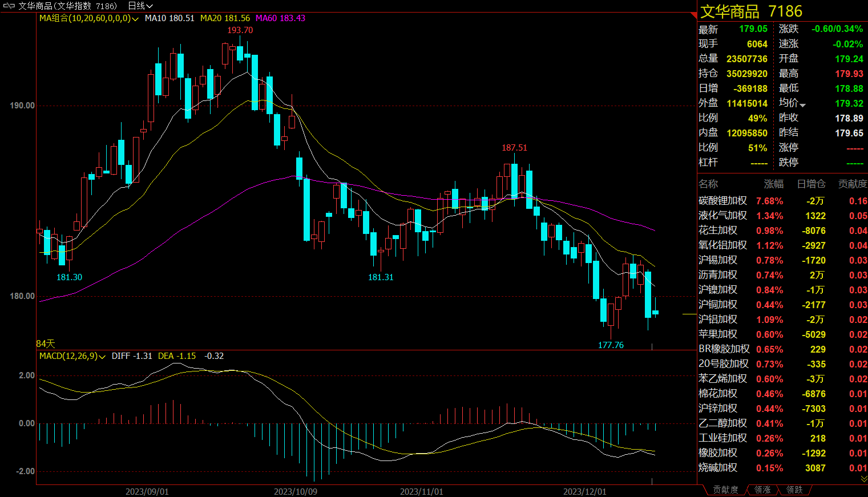
Task: Select the 沪铜加权 row
Action: pos(782,305)
